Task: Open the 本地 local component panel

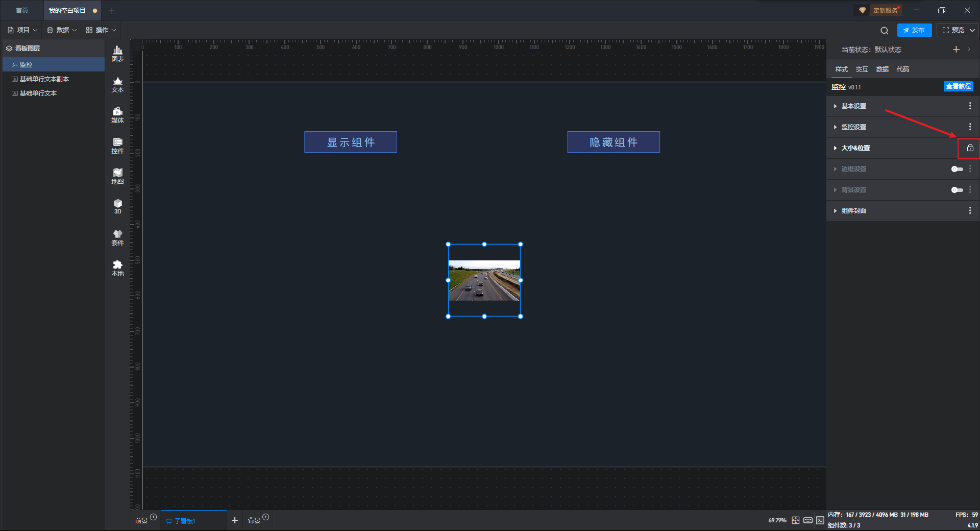Action: [117, 268]
